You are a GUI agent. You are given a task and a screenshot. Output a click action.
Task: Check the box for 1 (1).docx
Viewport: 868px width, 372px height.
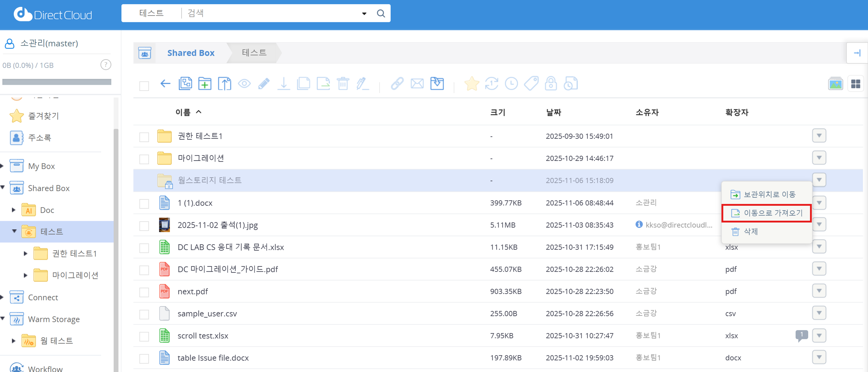pos(144,204)
